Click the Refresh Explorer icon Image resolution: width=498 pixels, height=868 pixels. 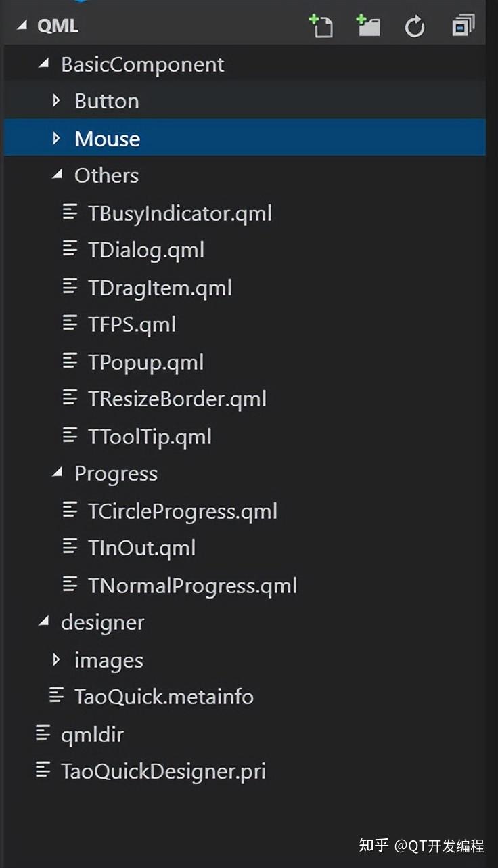tap(415, 27)
